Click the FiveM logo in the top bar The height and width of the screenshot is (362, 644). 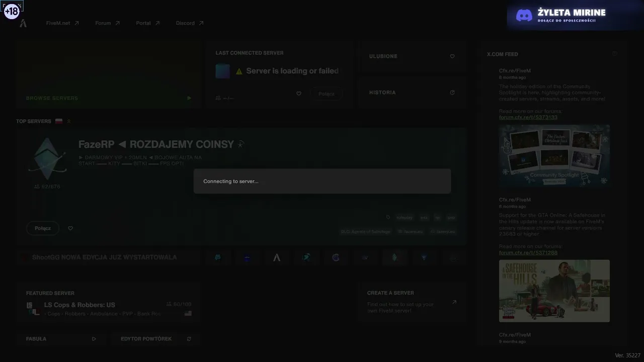tap(23, 23)
